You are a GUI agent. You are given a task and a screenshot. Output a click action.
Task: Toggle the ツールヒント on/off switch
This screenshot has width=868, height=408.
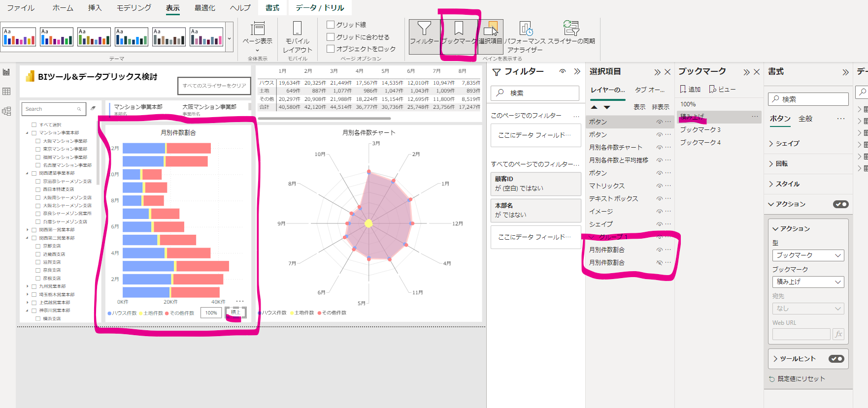836,359
